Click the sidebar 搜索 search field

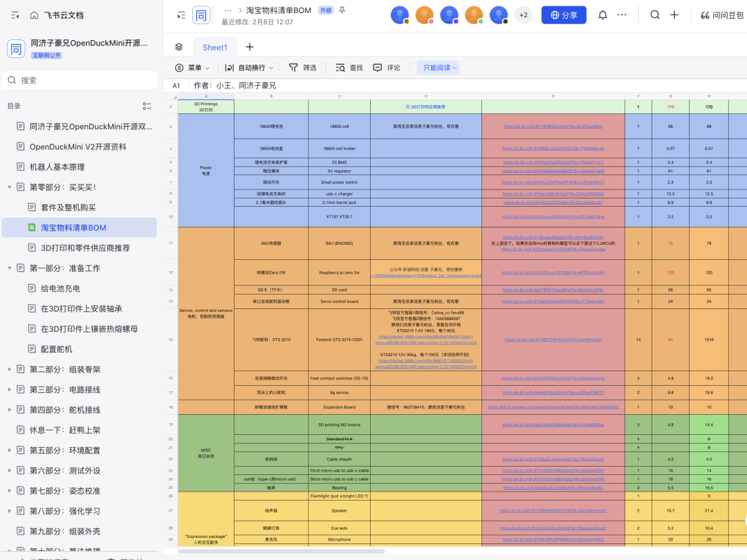point(80,80)
